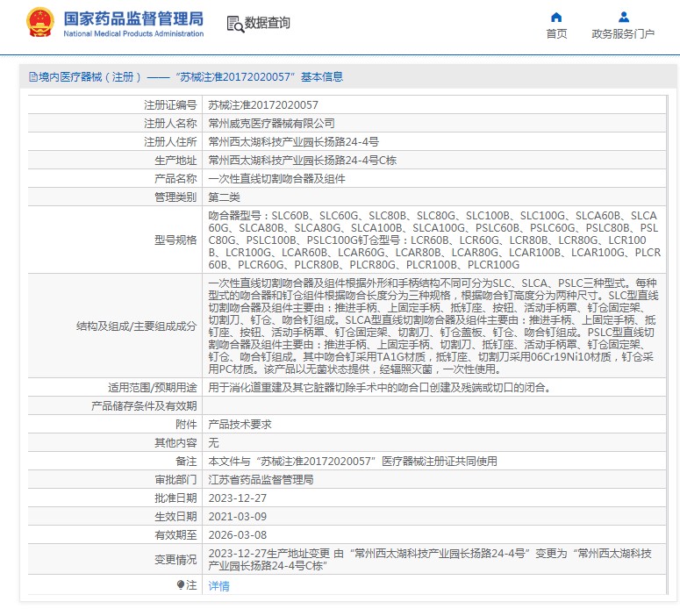Click the 管理类别 label
This screenshot has width=680, height=616.
coord(175,197)
